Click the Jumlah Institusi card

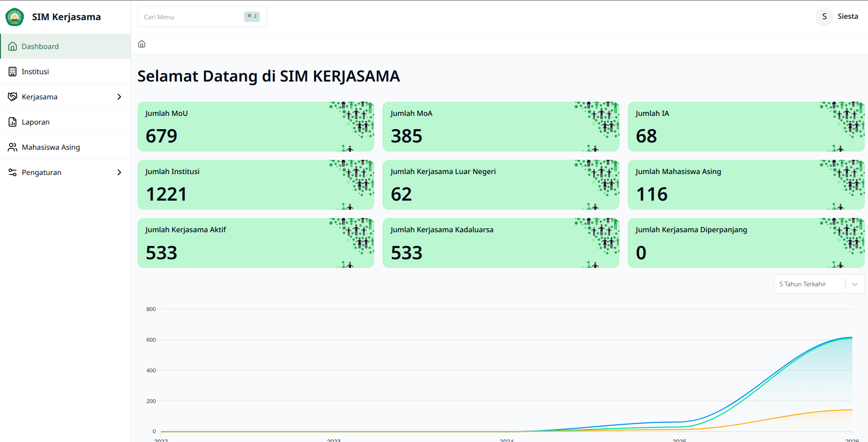click(256, 185)
